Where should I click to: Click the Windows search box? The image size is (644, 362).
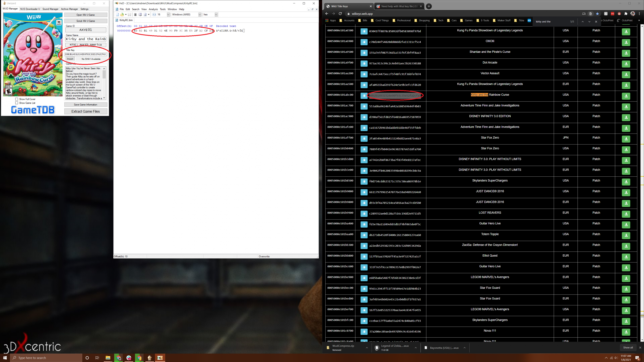46,358
